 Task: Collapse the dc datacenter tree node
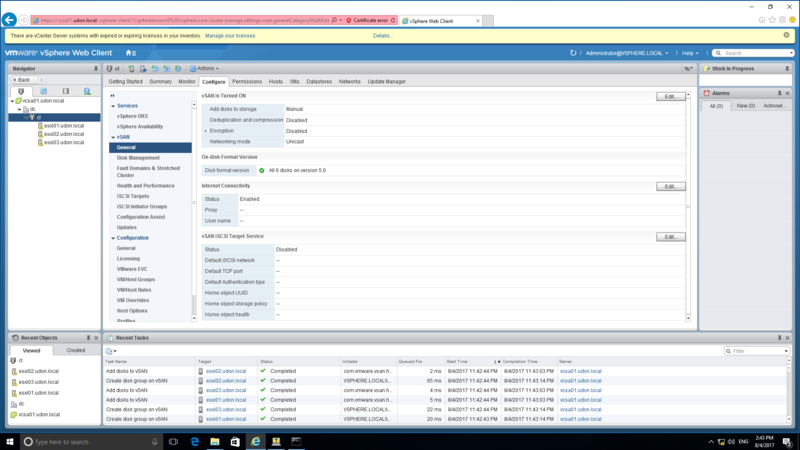19,109
